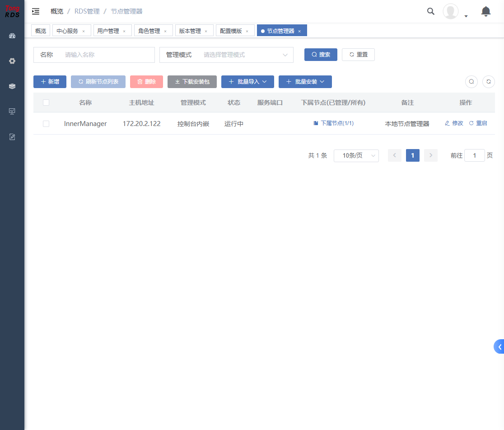Open the edit note sidebar icon
This screenshot has height=430, width=504.
coord(12,137)
